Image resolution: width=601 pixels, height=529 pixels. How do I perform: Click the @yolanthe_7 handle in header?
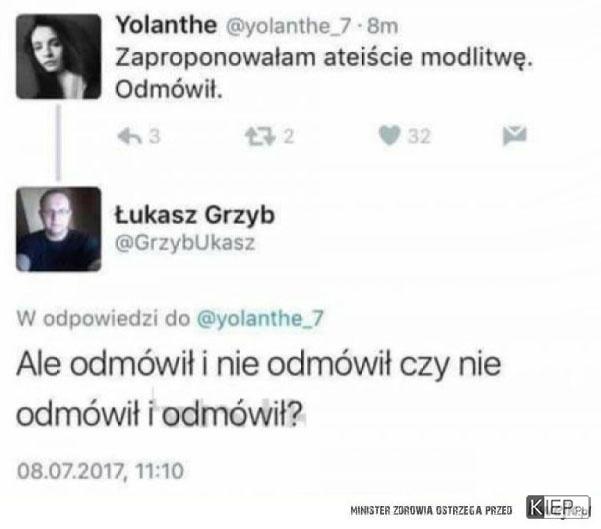click(288, 26)
